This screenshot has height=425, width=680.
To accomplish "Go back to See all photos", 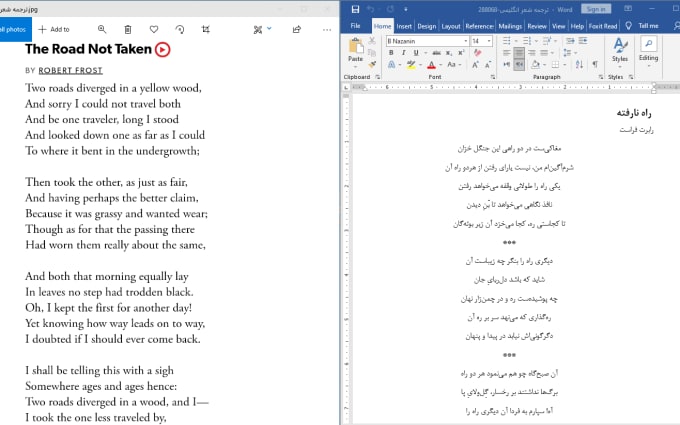I will pyautogui.click(x=15, y=29).
